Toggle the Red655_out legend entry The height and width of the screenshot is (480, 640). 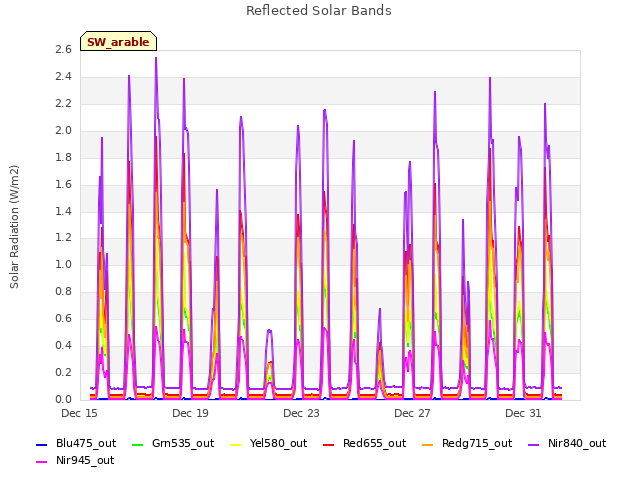coord(364,443)
